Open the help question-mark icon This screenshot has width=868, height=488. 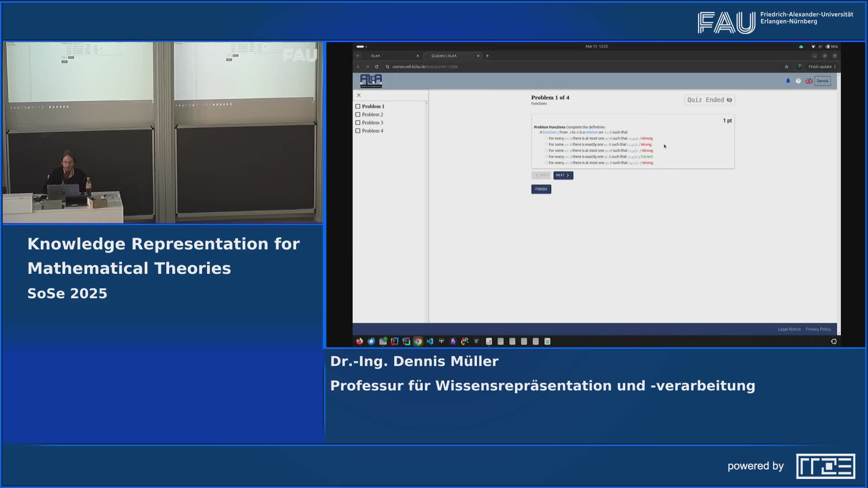pyautogui.click(x=798, y=81)
